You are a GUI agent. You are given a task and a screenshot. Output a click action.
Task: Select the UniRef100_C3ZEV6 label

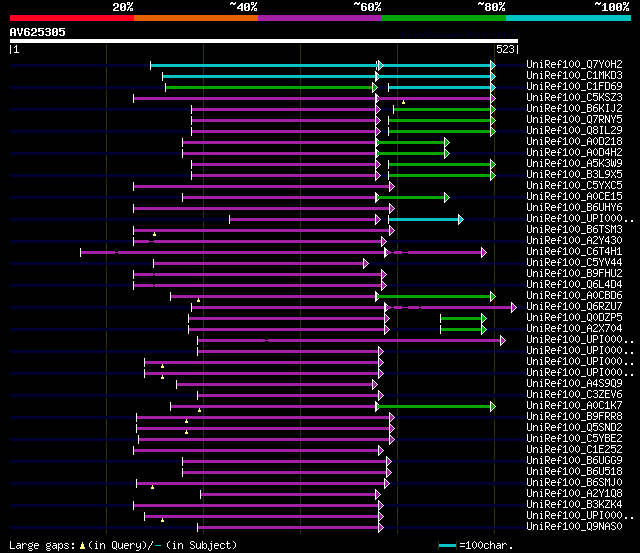tap(574, 395)
